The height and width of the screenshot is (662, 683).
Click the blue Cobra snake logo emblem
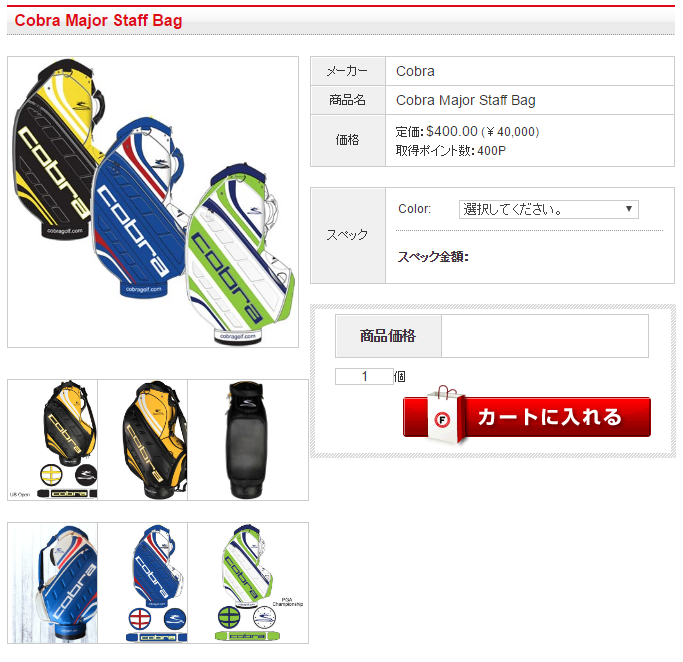(x=175, y=618)
